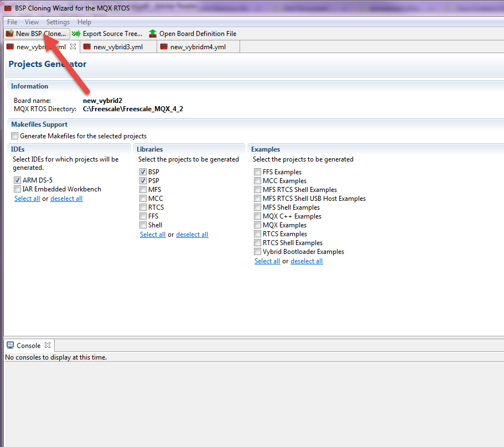504x447 pixels.
Task: Click deselect all under IDEs
Action: click(66, 198)
